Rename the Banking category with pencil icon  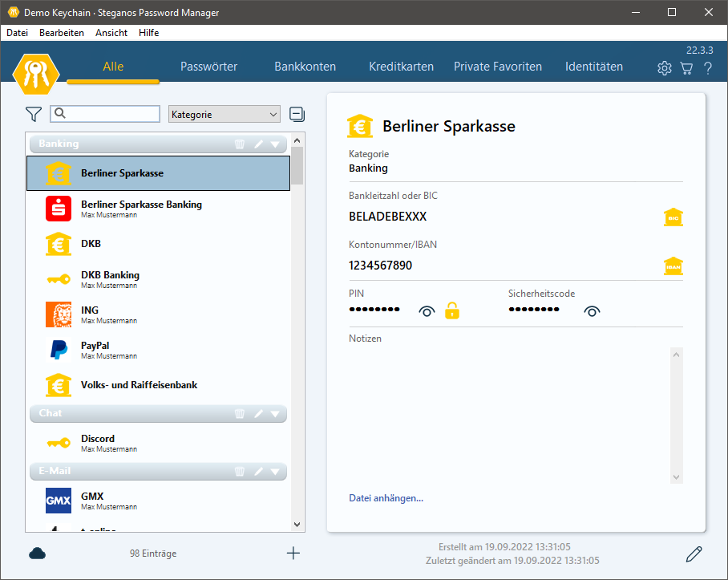tap(259, 144)
